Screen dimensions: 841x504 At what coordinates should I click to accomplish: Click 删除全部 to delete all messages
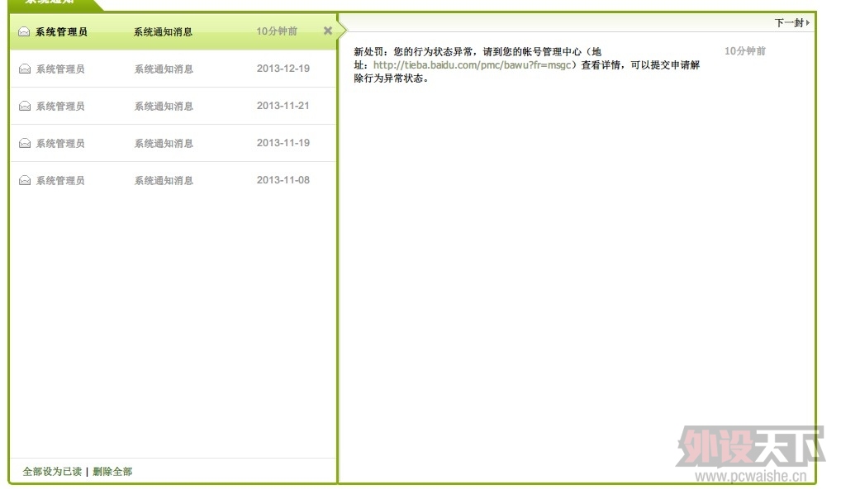[112, 471]
